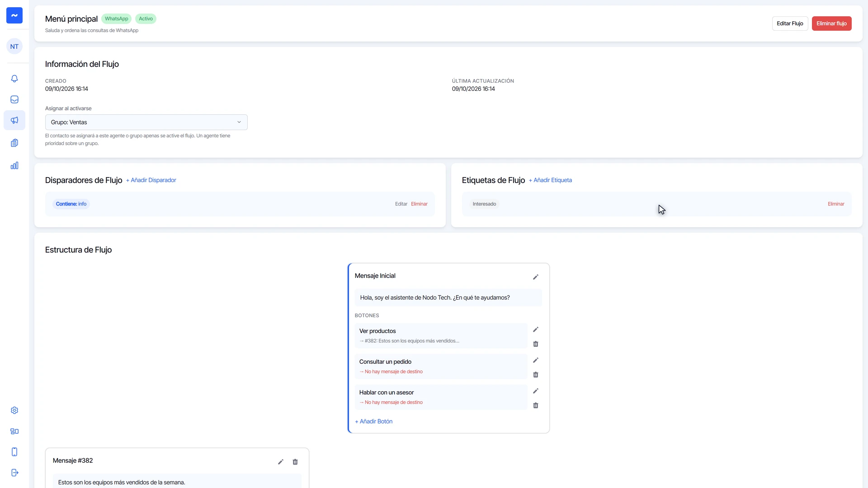Click the Eliminar flujo button

pos(831,23)
